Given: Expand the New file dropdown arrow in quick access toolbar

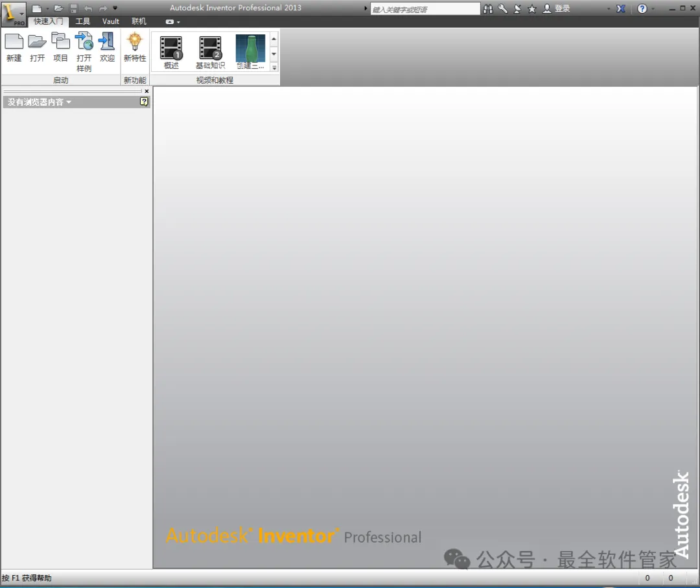Looking at the screenshot, I should click(x=47, y=8).
